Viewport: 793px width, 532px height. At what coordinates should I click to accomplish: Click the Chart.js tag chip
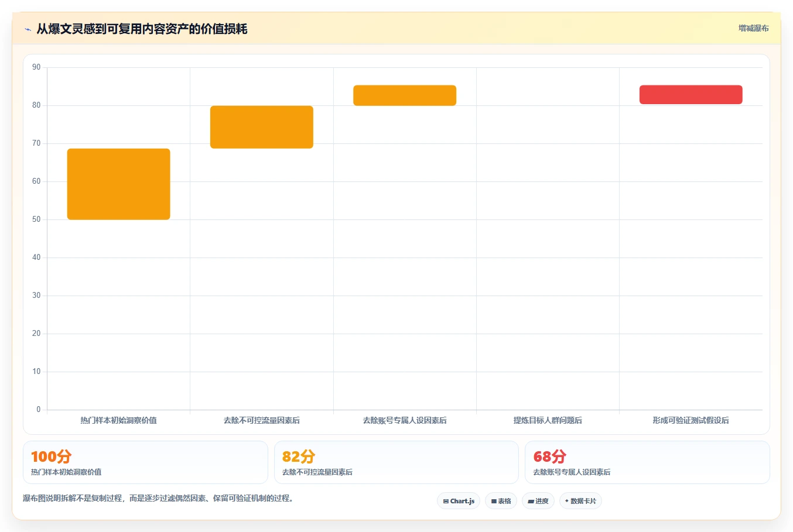click(x=459, y=501)
